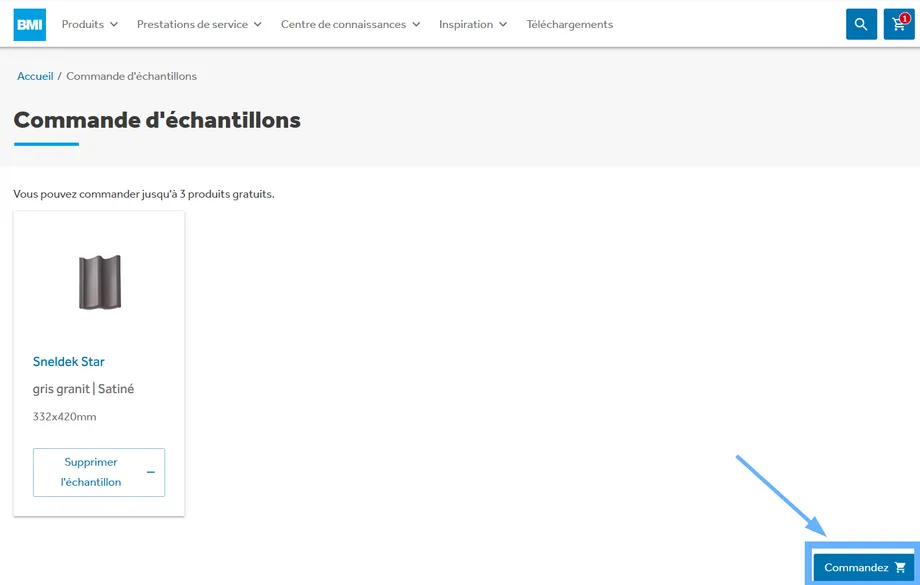Expand the Inspiration chevron arrow
Image resolution: width=920 pixels, height=585 pixels.
(x=503, y=24)
